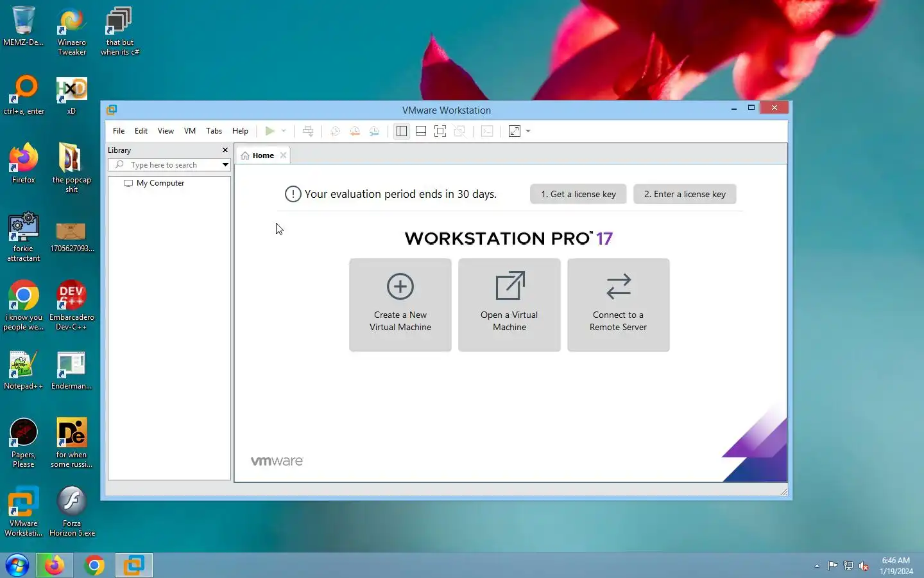Select the xD desktop icon
Screen dimensions: 924x578
71,95
